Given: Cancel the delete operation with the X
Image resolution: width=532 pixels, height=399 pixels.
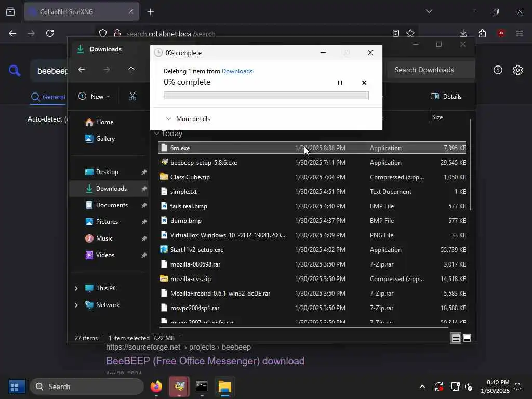Looking at the screenshot, I should point(364,83).
